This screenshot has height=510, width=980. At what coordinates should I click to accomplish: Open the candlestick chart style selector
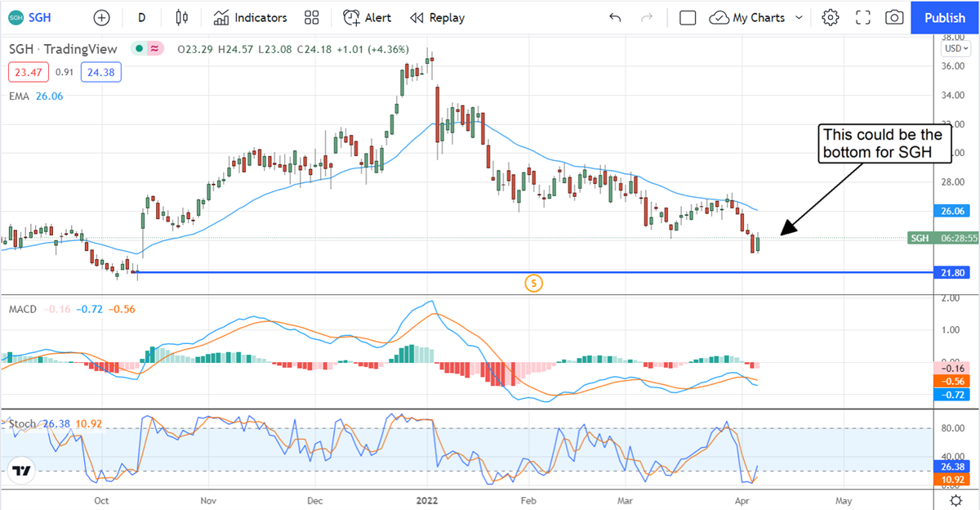[x=181, y=17]
